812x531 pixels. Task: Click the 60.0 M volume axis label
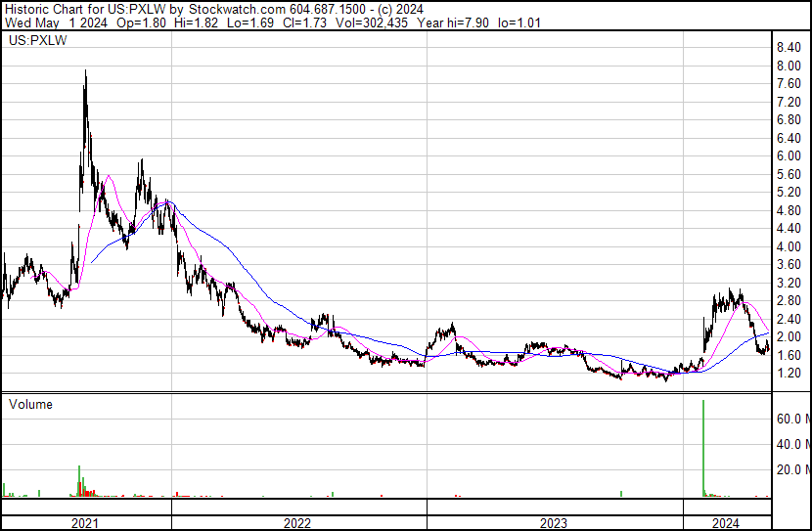coord(793,419)
